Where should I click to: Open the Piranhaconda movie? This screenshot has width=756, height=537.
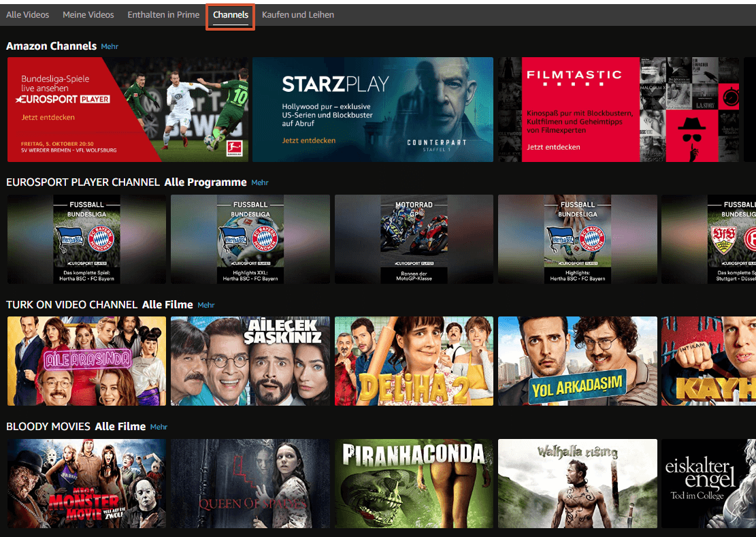414,483
